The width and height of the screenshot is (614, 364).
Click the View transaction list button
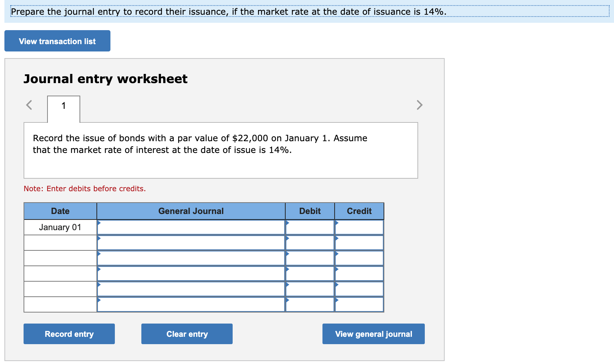[57, 41]
